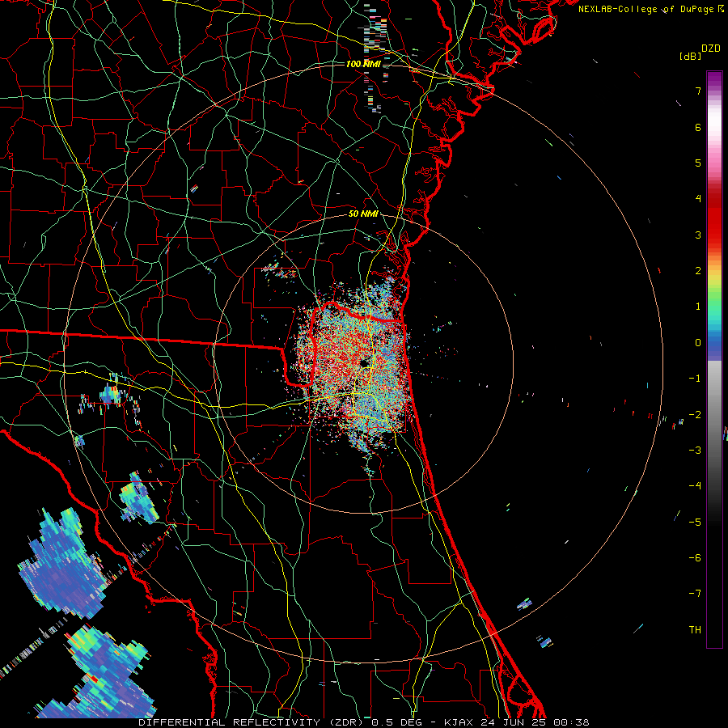
Task: Click the 6 value on the color scale
Action: click(x=698, y=127)
